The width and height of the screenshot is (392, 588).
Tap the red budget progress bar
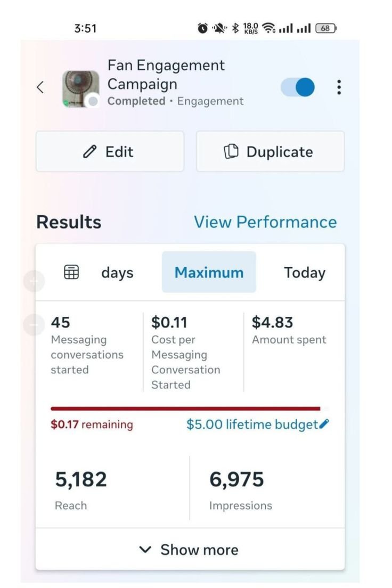point(185,409)
